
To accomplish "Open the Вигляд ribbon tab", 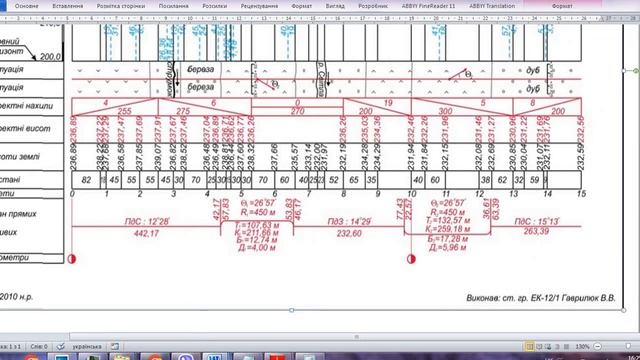I will click(335, 6).
